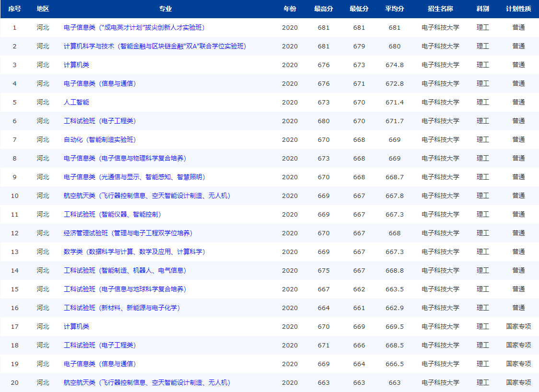Click the 计划性质 column header
This screenshot has height=392, width=539.
pyautogui.click(x=518, y=9)
